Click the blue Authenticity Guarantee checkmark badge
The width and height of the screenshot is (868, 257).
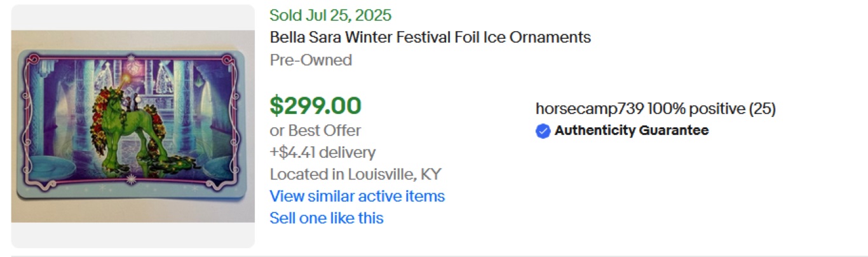pyautogui.click(x=543, y=131)
